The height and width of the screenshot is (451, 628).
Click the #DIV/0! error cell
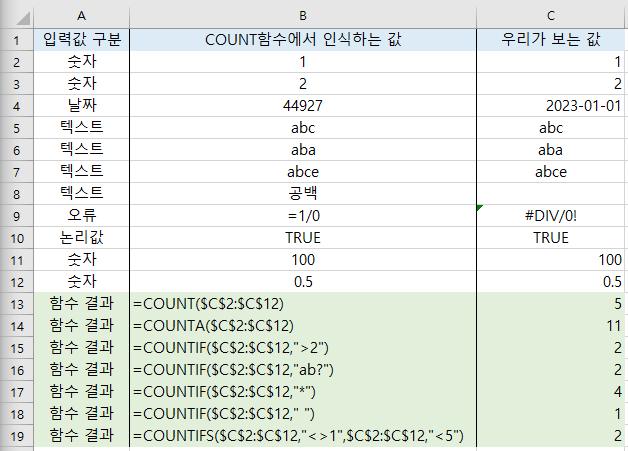point(551,216)
